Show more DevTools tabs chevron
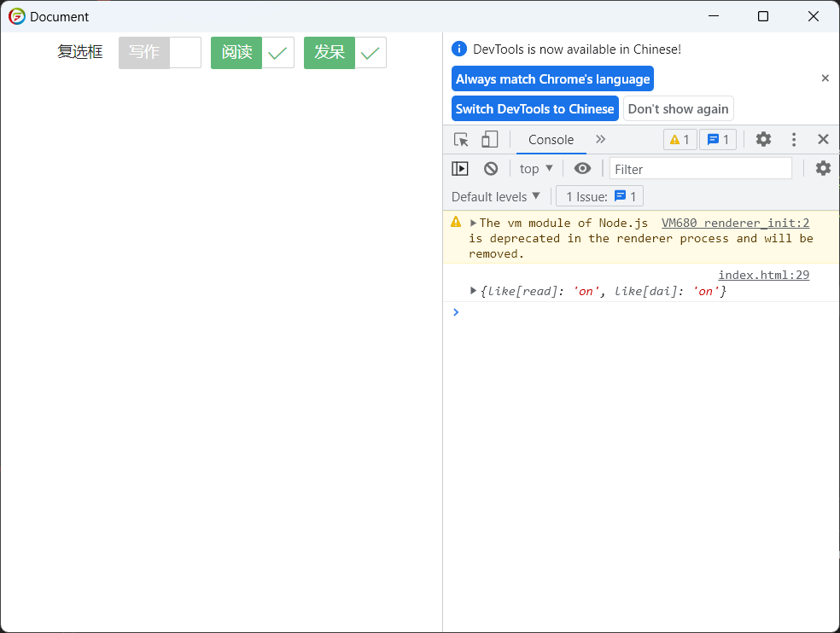The height and width of the screenshot is (633, 840). 600,140
